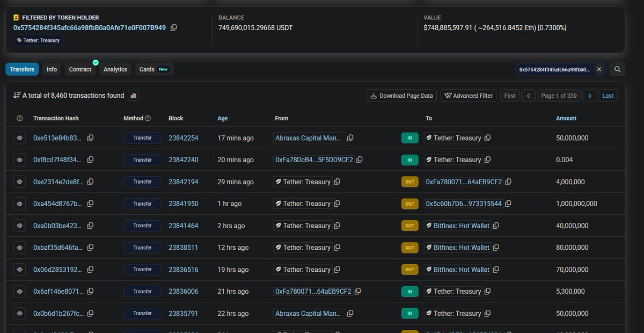Copy recipient address 0xFa780071...64aEB9CF2 in block 23842194 row

(508, 182)
